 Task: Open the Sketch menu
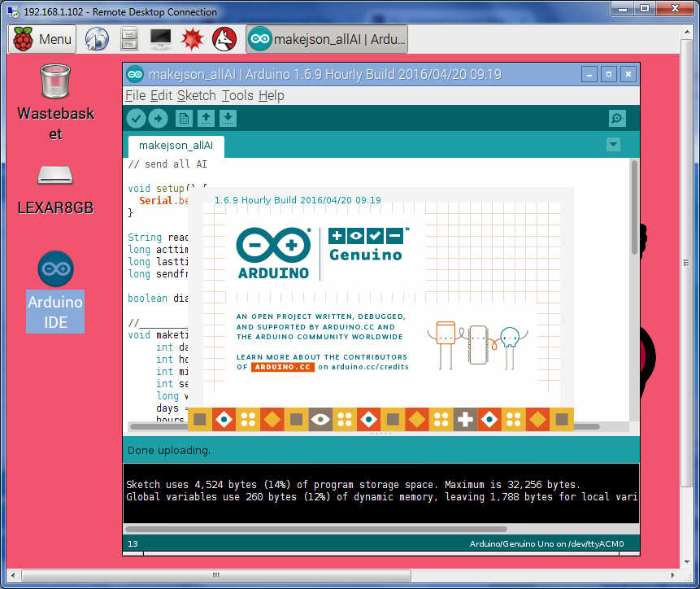197,95
